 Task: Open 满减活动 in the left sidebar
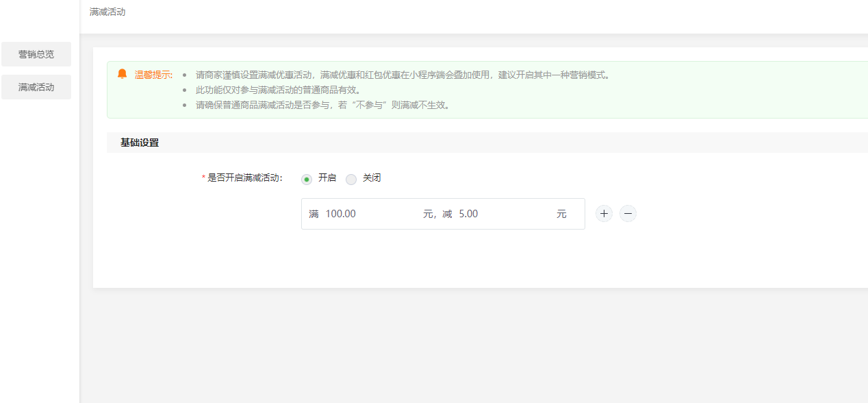pos(36,87)
